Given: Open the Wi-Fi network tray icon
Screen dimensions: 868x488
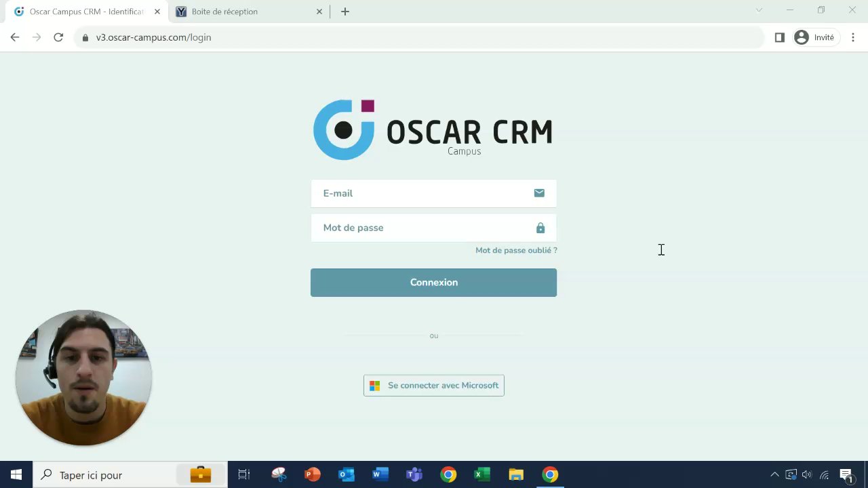Looking at the screenshot, I should tap(825, 475).
